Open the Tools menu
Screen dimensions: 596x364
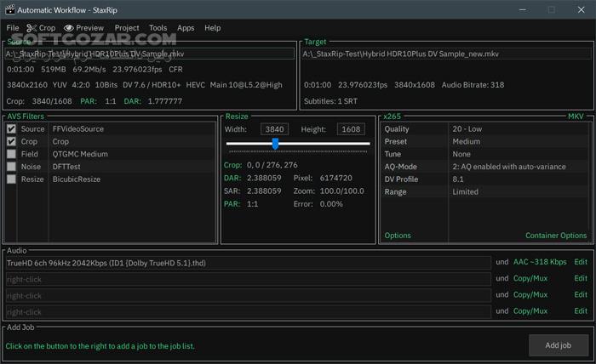158,28
